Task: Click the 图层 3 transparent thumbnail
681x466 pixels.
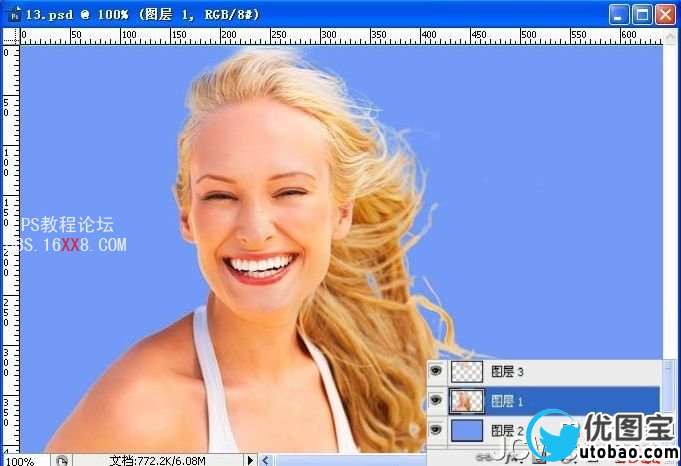Action: [x=467, y=372]
